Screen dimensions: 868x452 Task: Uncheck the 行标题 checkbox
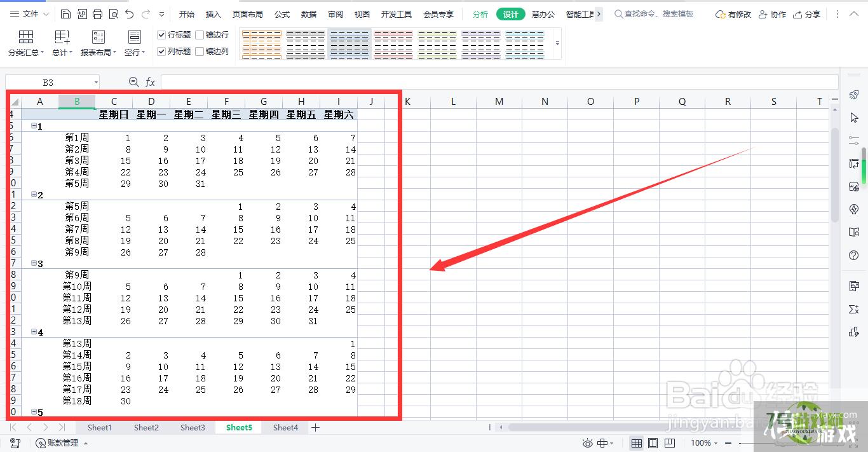162,35
